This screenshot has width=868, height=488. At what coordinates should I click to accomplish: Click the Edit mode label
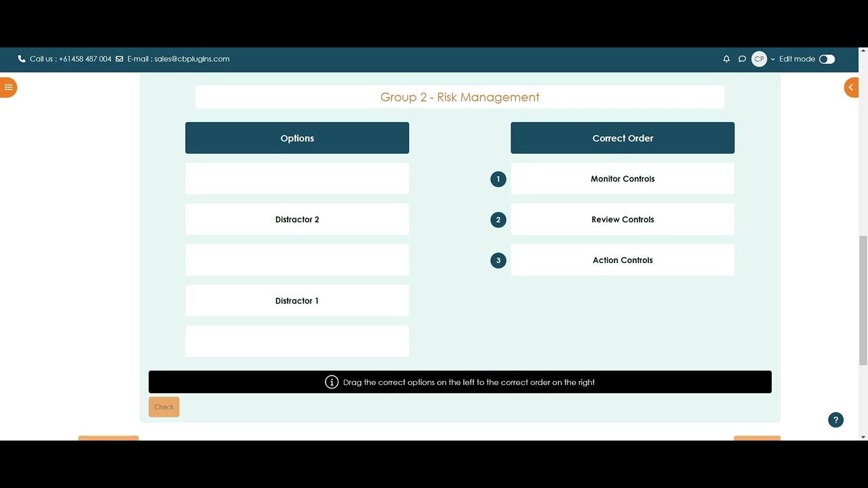[797, 59]
